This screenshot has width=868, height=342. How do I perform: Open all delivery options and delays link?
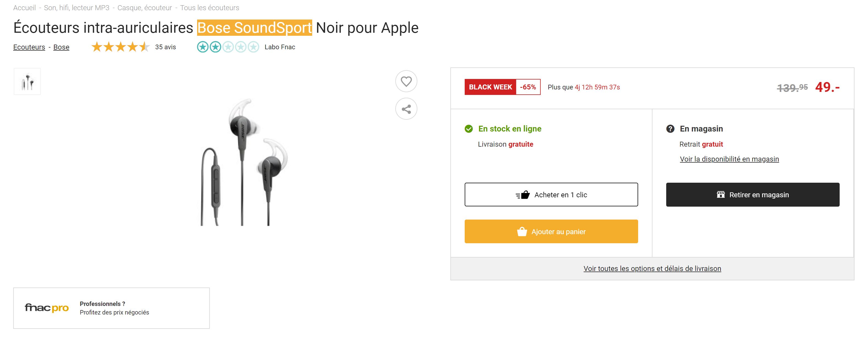pos(652,268)
